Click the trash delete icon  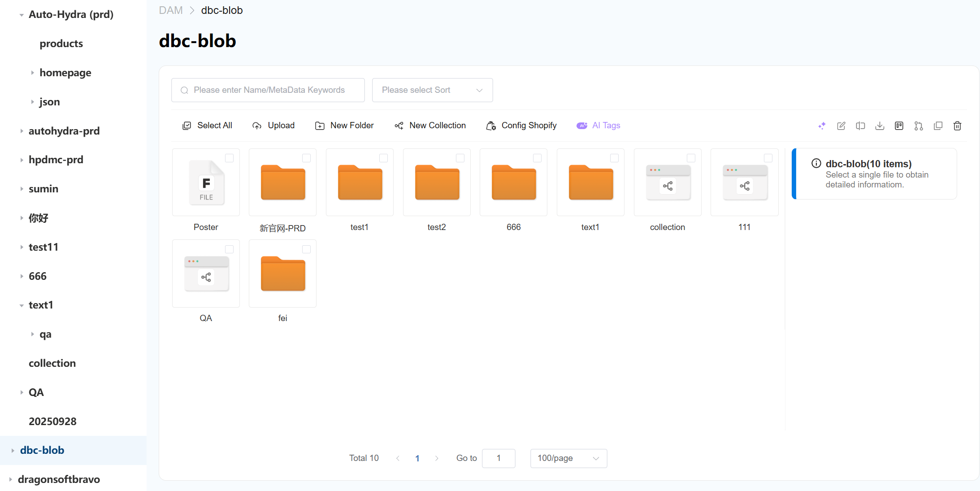tap(957, 126)
